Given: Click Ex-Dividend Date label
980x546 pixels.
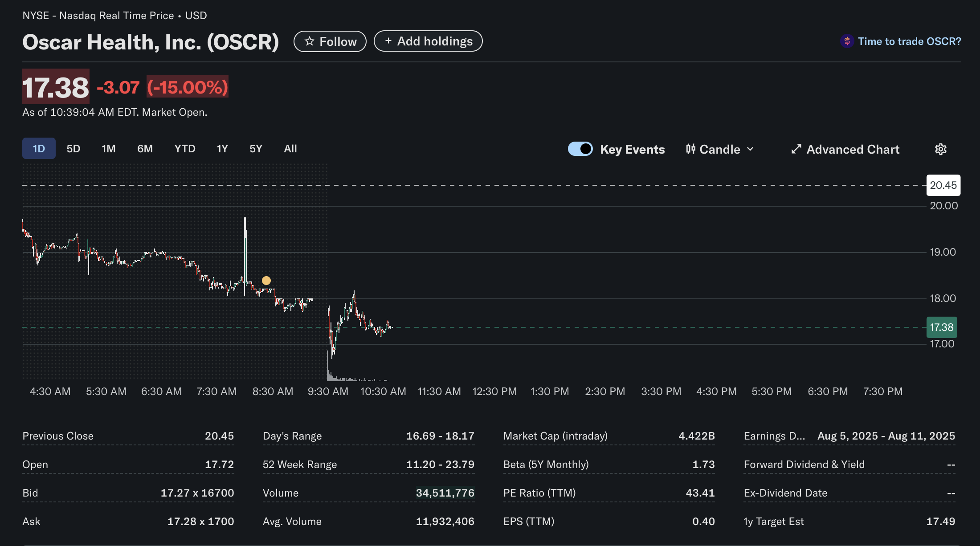Looking at the screenshot, I should point(785,493).
